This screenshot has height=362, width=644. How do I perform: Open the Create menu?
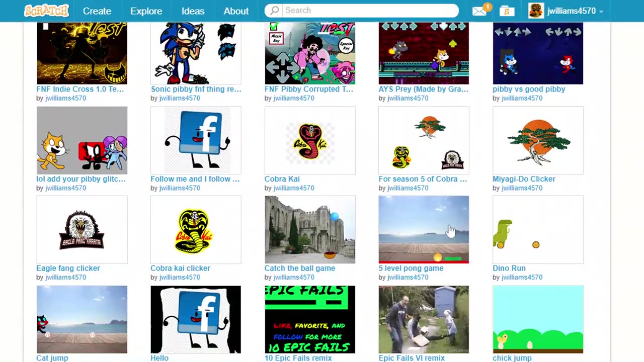pos(97,11)
